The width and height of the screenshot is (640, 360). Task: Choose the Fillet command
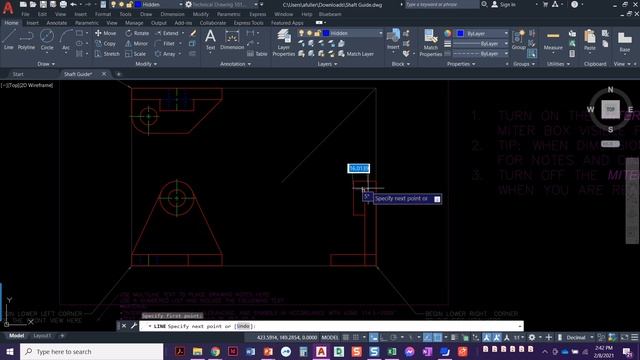tap(165, 43)
